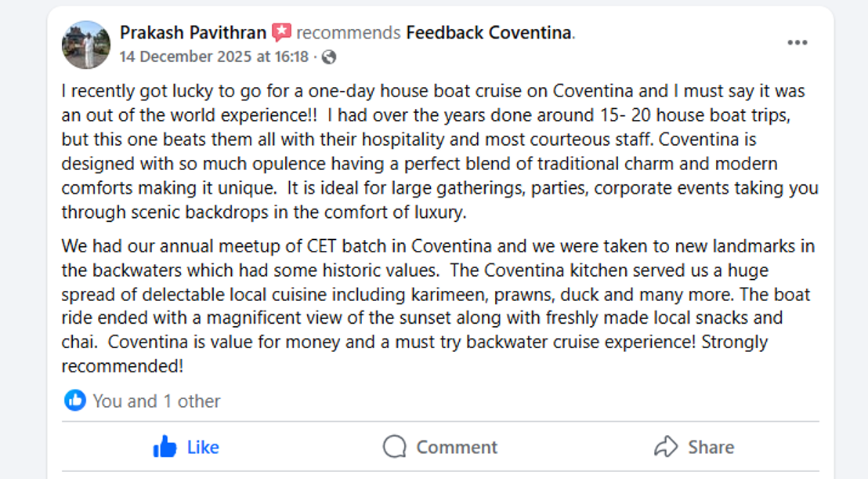Click the blue Like reaction icon beside count
This screenshot has height=479, width=868.
point(75,401)
